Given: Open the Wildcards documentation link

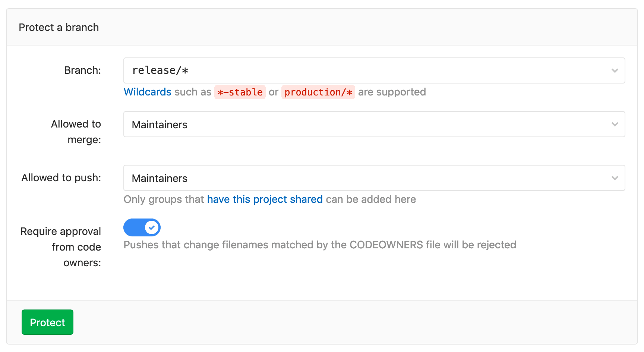Looking at the screenshot, I should click(x=147, y=92).
